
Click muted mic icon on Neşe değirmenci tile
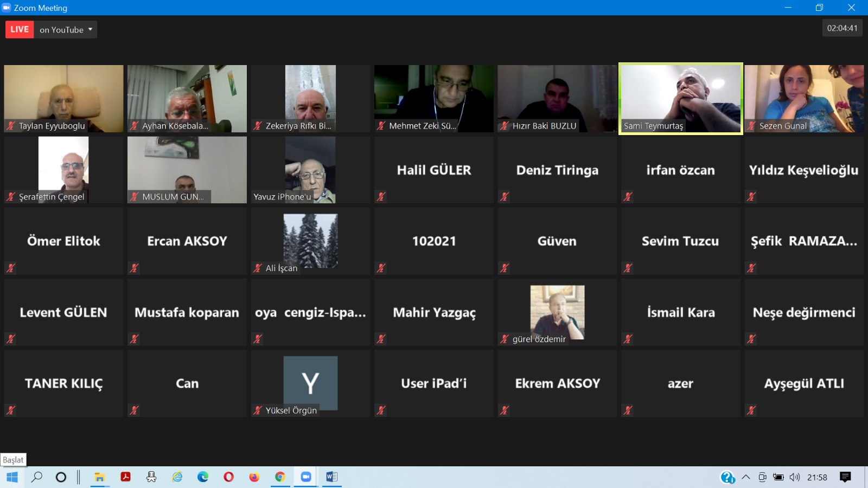click(x=751, y=339)
